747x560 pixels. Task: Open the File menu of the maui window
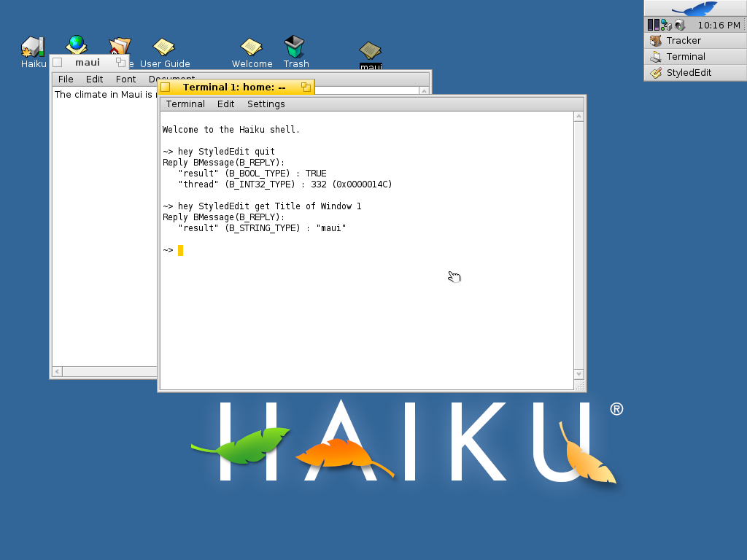point(66,79)
